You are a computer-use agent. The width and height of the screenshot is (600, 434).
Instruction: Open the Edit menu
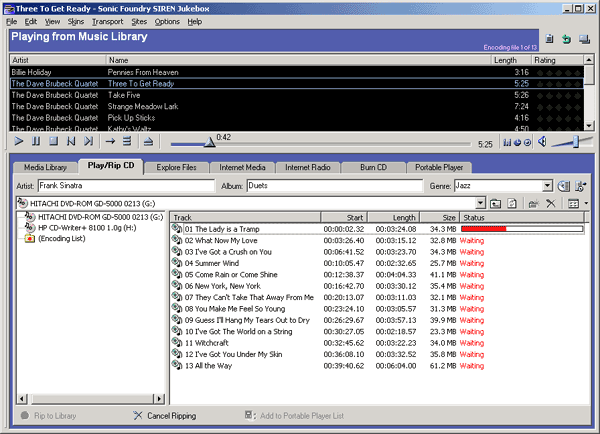pos(31,22)
